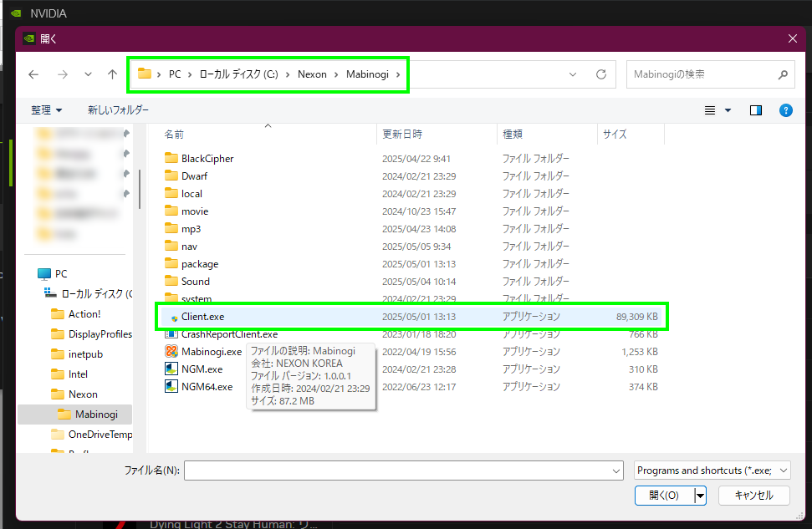Image resolution: width=812 pixels, height=529 pixels.
Task: Click NGM64.exe date 2022/06/23 12:17
Action: tap(419, 387)
